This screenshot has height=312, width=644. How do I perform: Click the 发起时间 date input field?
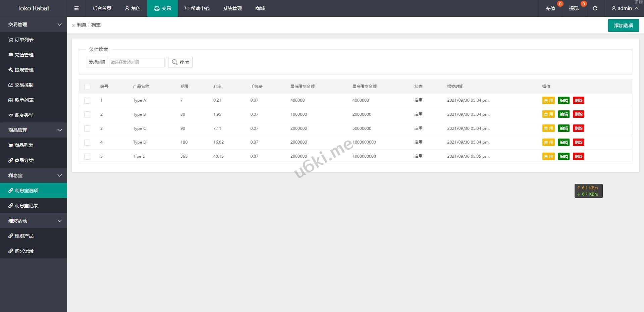(136, 62)
